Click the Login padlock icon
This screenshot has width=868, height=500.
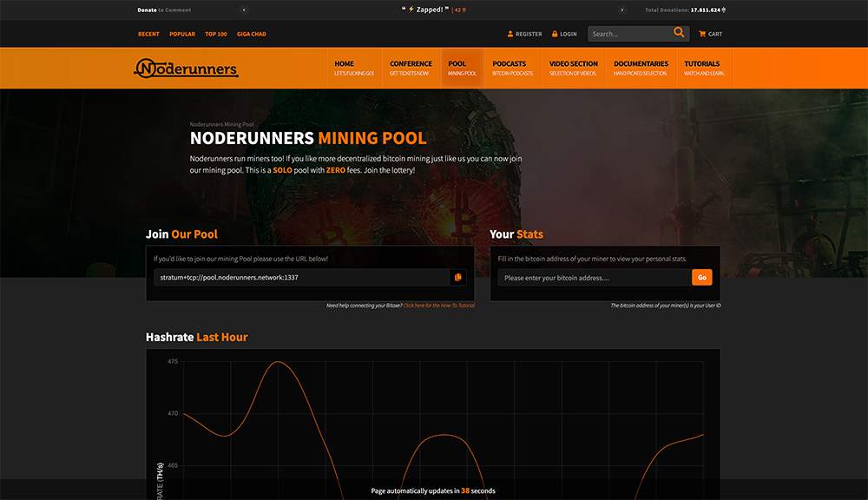[555, 34]
